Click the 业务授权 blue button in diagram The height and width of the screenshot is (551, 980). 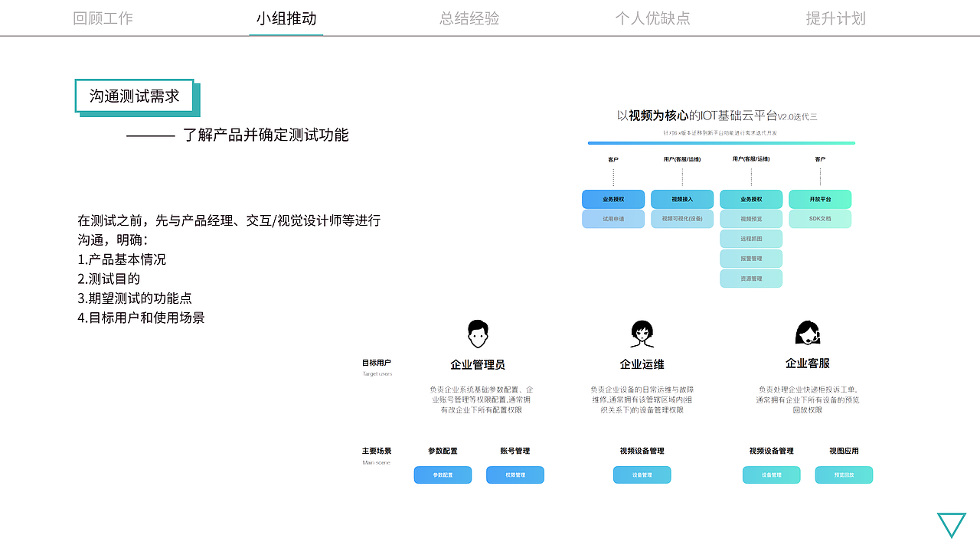point(612,199)
